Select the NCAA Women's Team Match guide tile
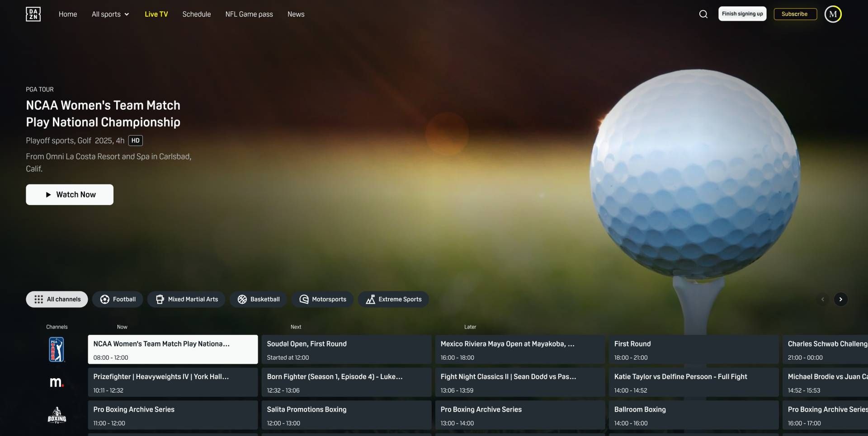The height and width of the screenshot is (436, 868). (172, 349)
